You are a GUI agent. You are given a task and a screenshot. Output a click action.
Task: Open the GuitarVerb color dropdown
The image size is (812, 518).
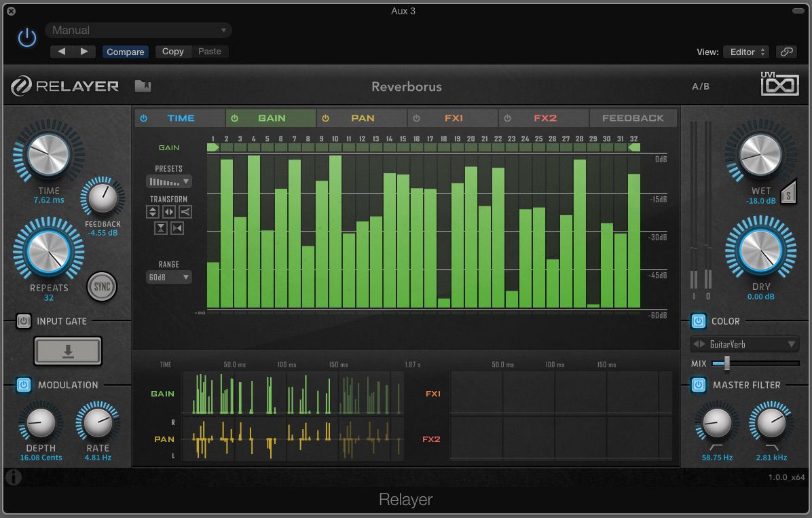pyautogui.click(x=744, y=344)
